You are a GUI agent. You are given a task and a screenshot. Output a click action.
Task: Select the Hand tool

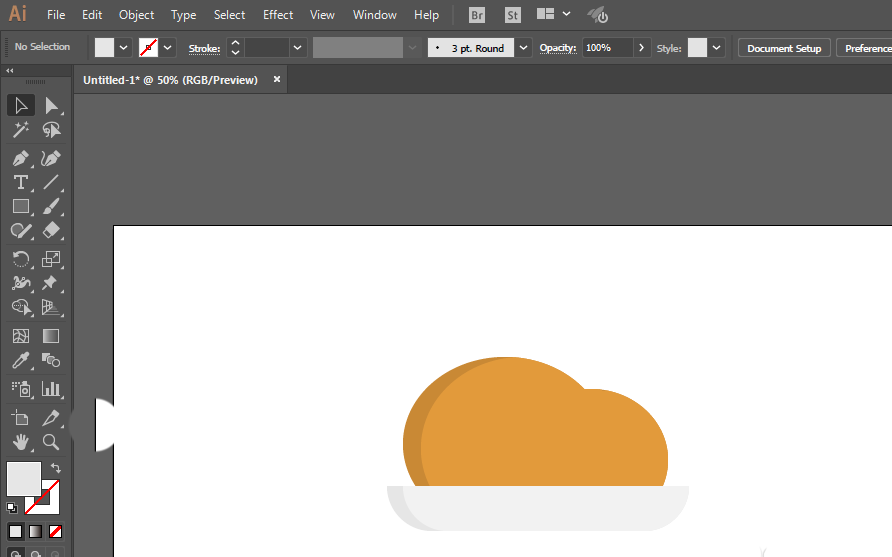click(20, 441)
